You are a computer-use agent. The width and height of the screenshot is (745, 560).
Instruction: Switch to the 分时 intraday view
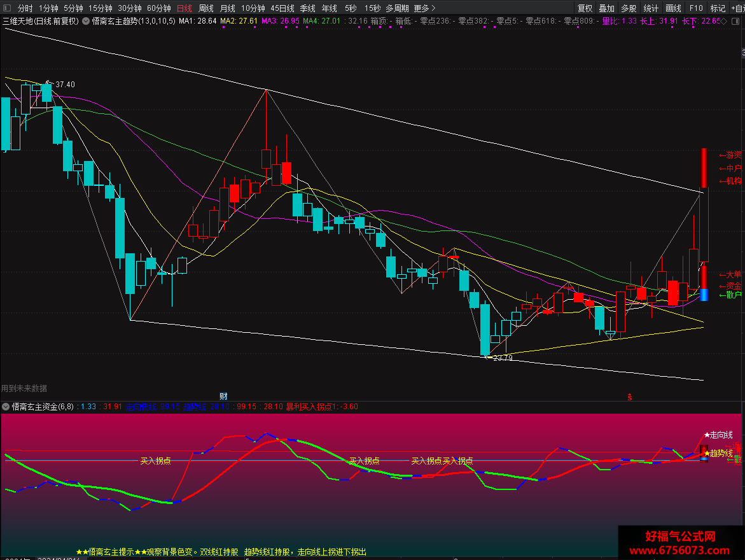pos(25,8)
